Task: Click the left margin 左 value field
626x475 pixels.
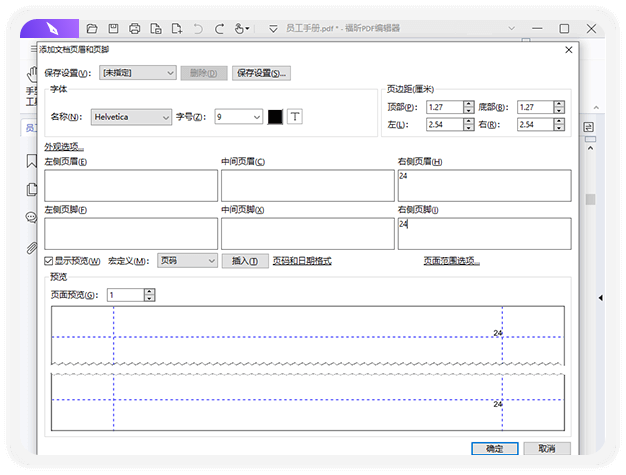Action: (445, 124)
